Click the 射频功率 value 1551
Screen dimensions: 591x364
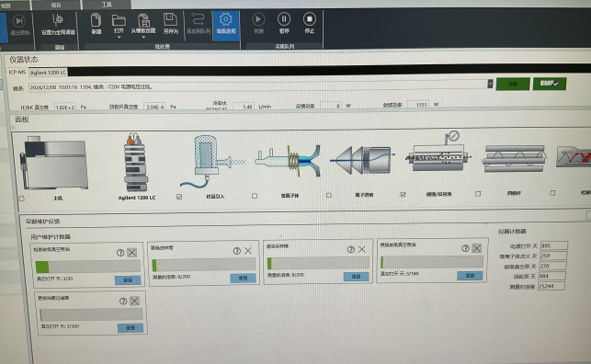418,105
